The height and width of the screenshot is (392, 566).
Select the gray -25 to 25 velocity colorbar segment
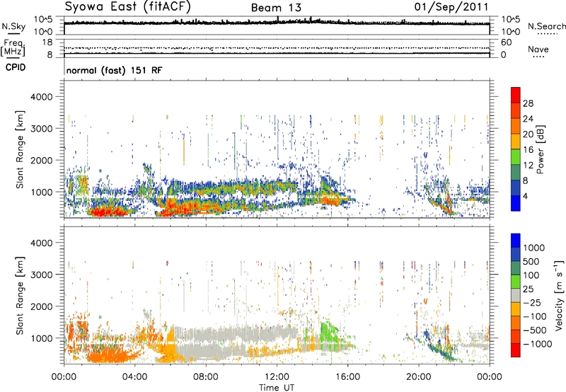pos(516,295)
